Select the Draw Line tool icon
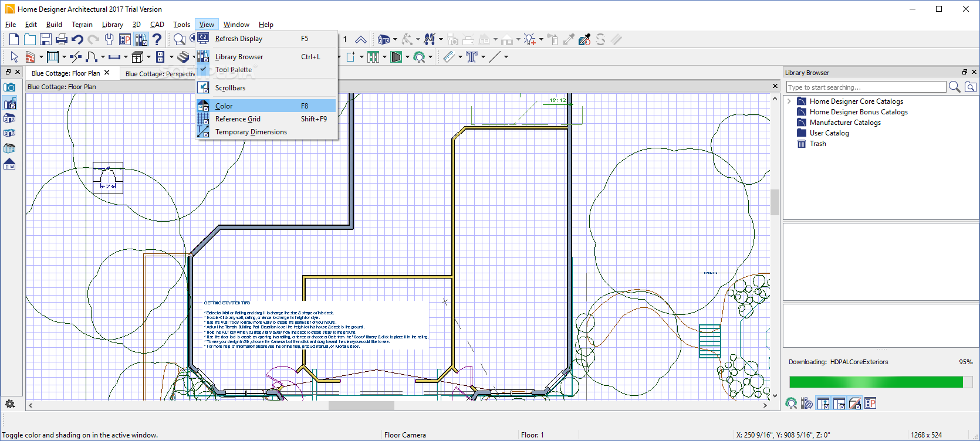Image resolution: width=980 pixels, height=441 pixels. point(495,57)
